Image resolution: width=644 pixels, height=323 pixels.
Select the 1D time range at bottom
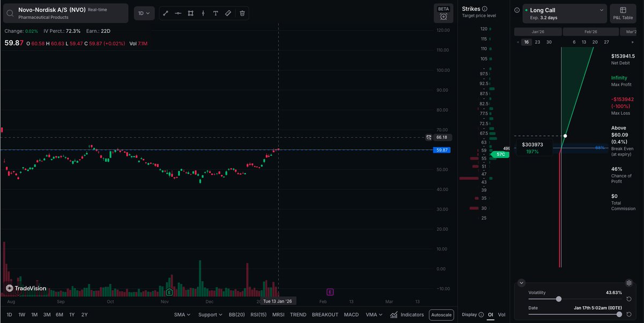10,314
